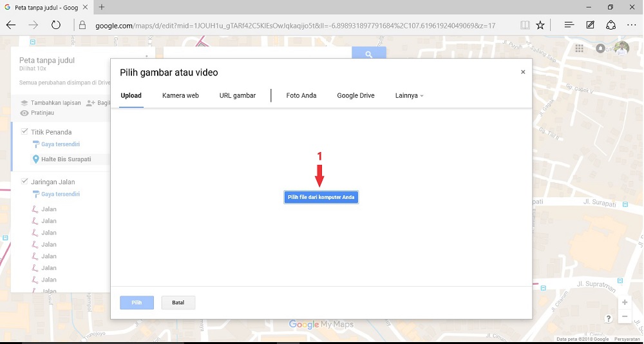Click Gaya tersendiri link under Titik Penanda
Image resolution: width=644 pixels, height=344 pixels.
[61, 144]
